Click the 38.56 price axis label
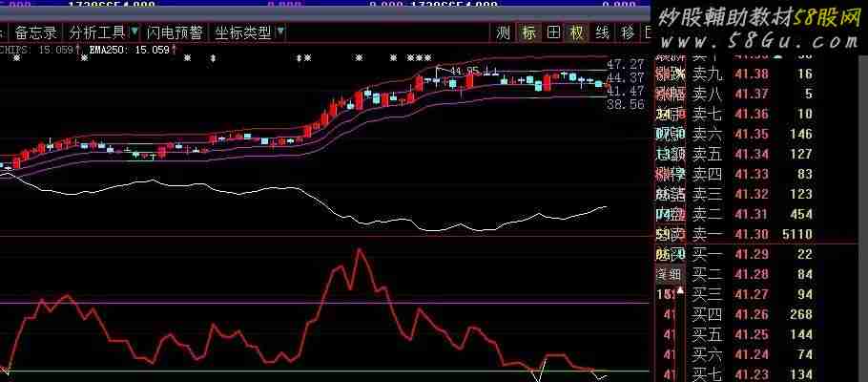The height and width of the screenshot is (382, 868). (626, 104)
